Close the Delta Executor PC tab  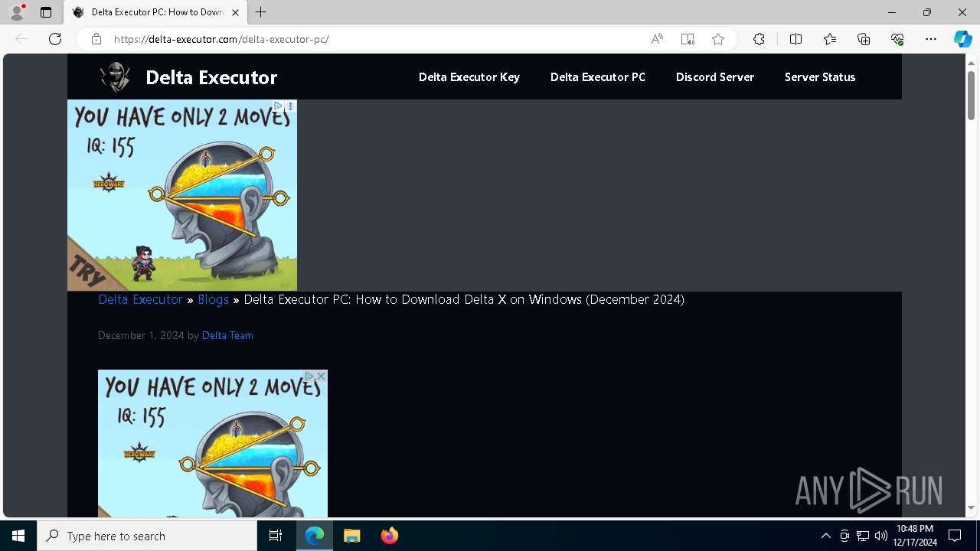click(235, 12)
